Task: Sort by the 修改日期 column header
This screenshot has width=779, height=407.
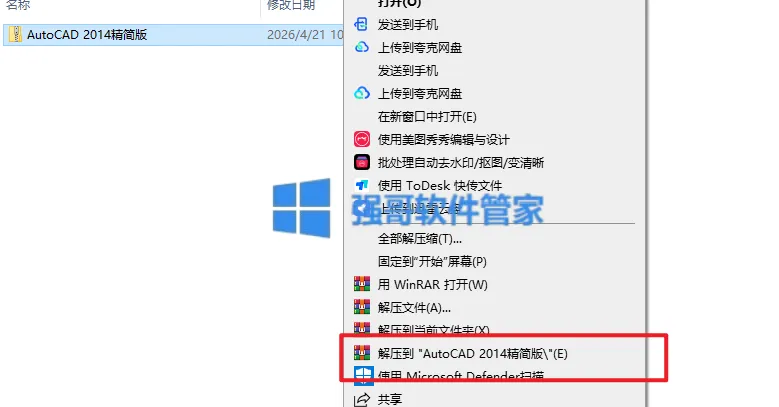Action: point(291,4)
